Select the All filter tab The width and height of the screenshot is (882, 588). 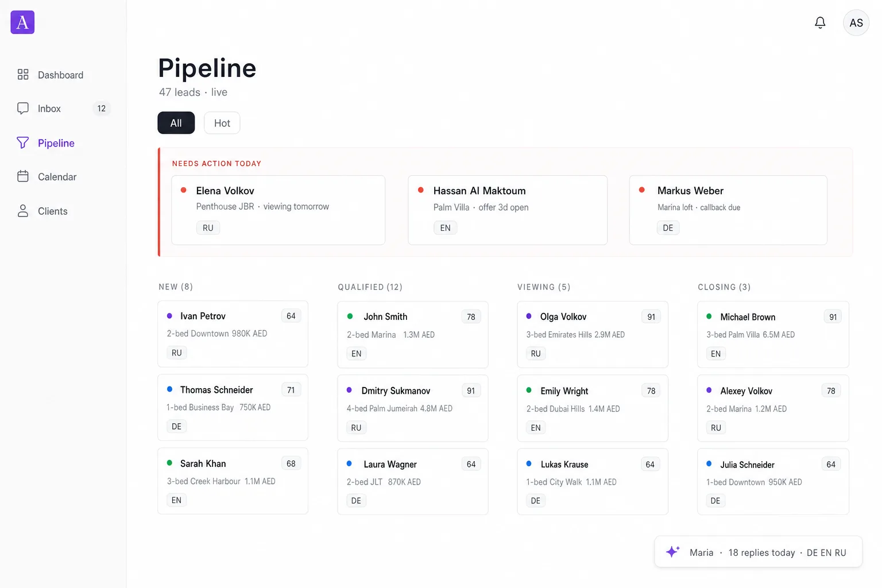point(176,123)
